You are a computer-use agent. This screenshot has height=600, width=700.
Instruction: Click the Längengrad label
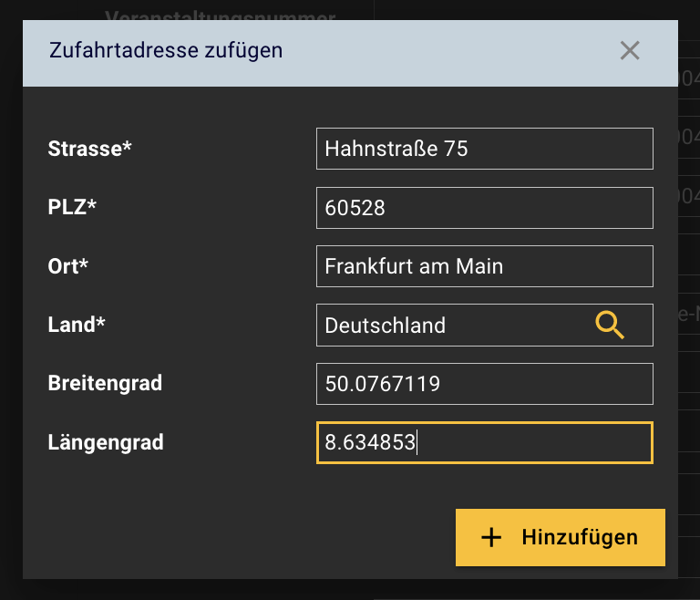(x=106, y=443)
